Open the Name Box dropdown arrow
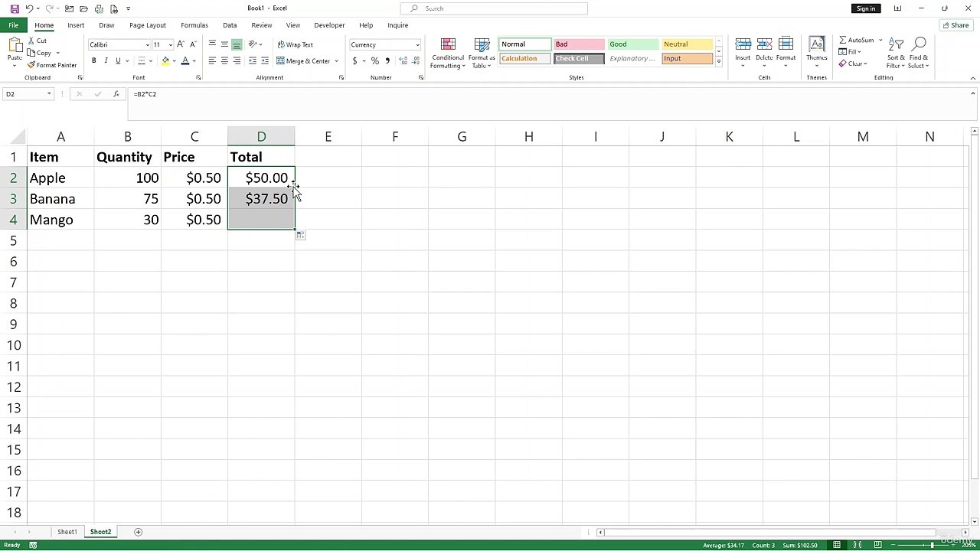980x551 pixels. tap(49, 93)
